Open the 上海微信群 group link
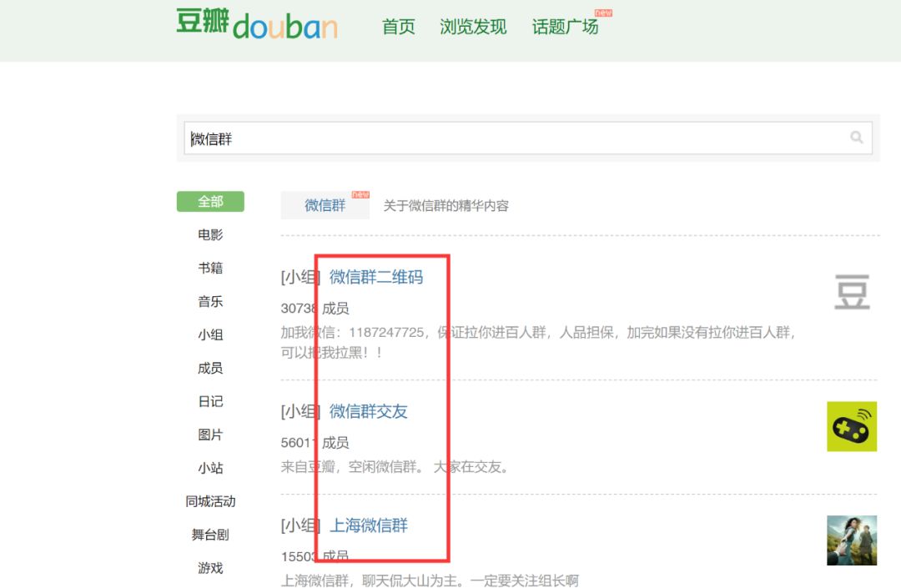 point(369,525)
